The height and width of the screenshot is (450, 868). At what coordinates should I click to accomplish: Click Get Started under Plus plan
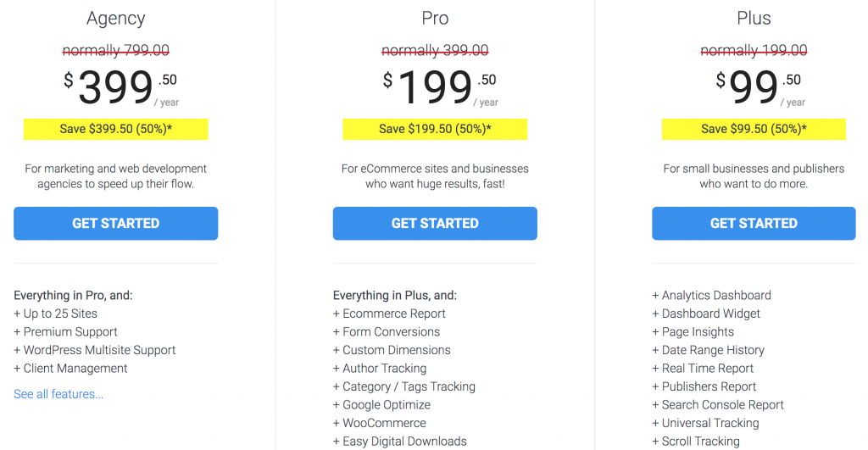click(x=754, y=224)
